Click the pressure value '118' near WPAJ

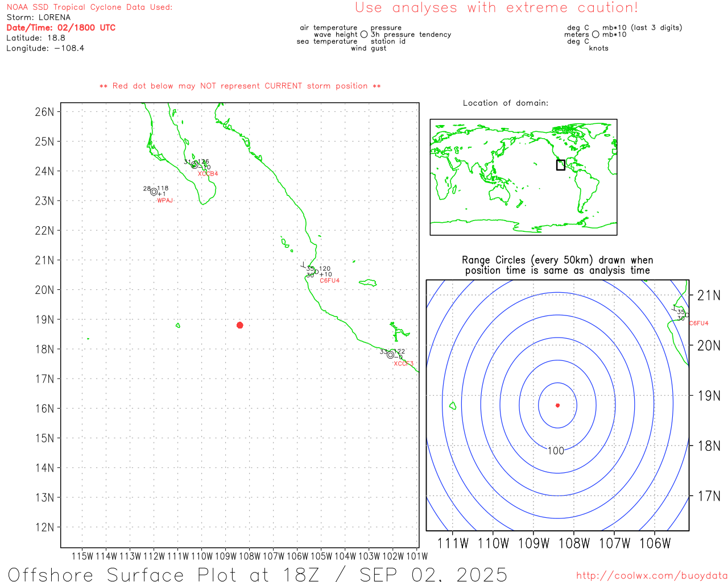pyautogui.click(x=163, y=188)
